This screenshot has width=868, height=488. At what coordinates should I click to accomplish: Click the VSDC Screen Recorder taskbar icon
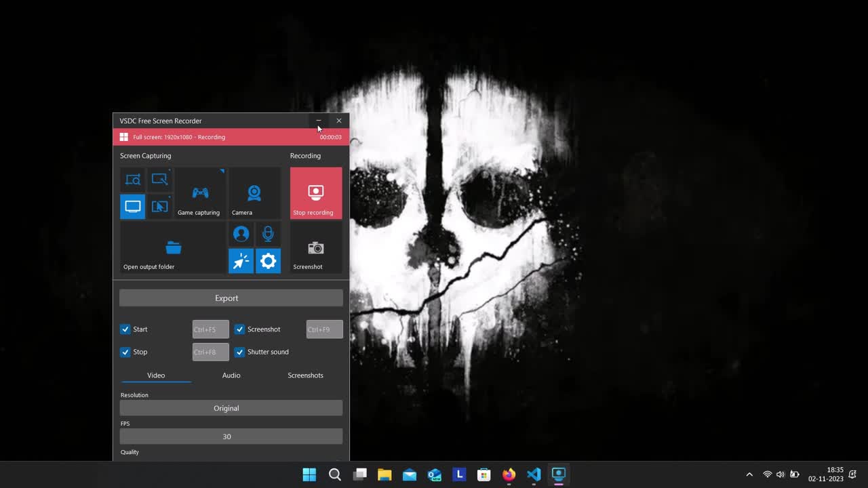559,474
